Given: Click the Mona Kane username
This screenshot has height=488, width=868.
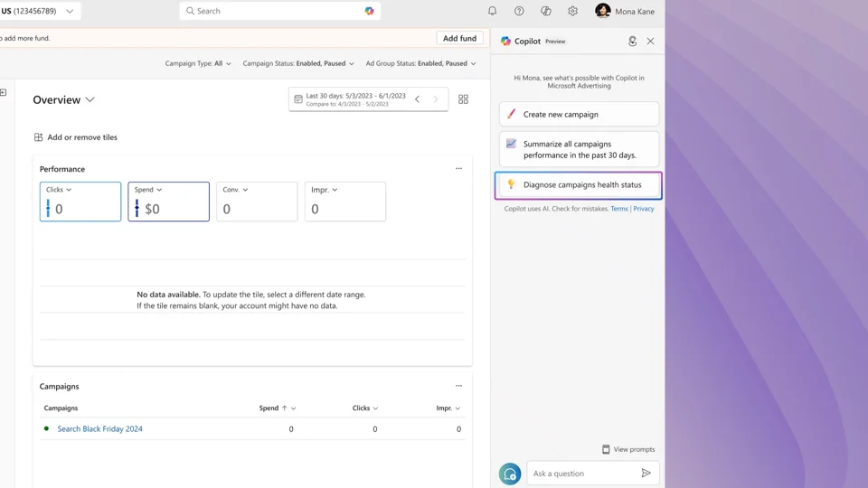Looking at the screenshot, I should tap(635, 11).
